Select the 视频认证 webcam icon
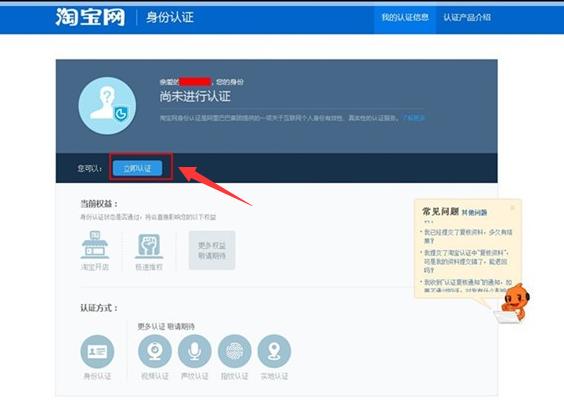 coord(155,351)
